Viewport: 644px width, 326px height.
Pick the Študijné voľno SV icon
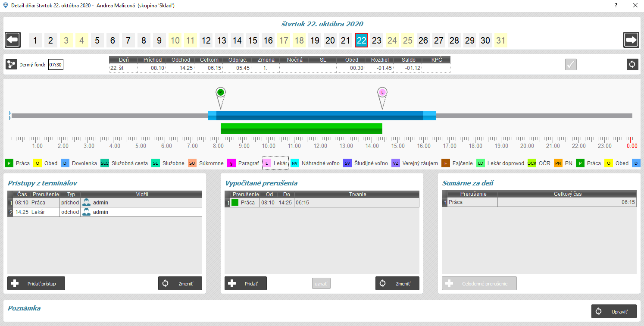(x=347, y=163)
